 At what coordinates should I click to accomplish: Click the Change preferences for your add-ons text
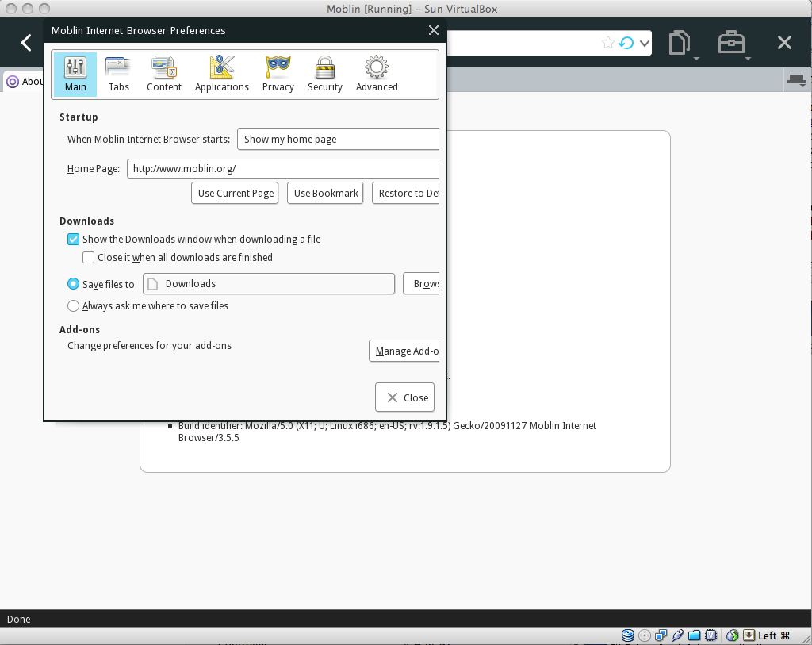[x=150, y=346]
